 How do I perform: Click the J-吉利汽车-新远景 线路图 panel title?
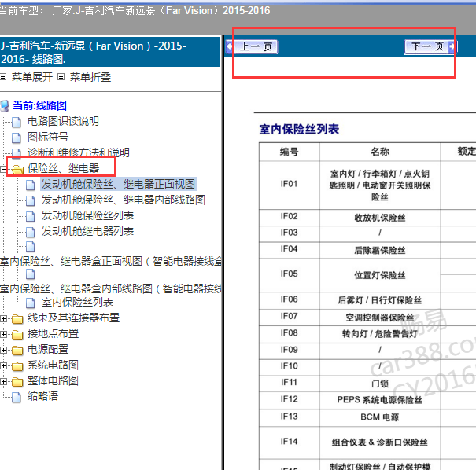pyautogui.click(x=109, y=52)
